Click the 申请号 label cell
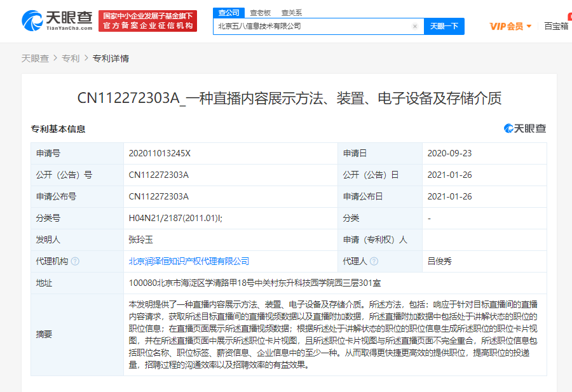 click(78, 153)
